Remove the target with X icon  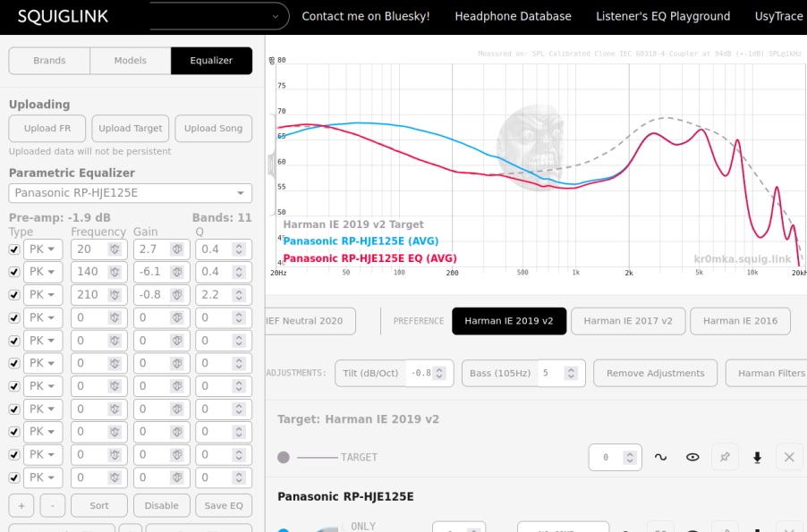point(789,457)
